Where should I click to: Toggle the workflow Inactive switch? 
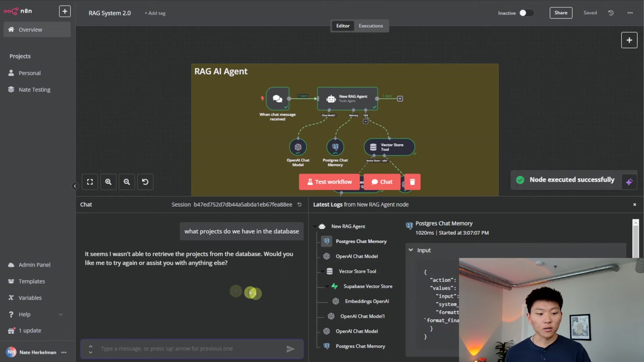coord(526,13)
